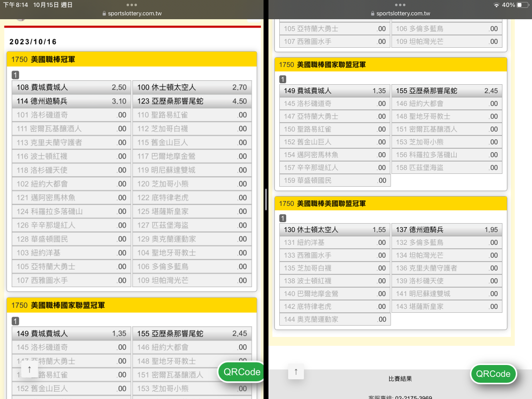Tap the 126 辛辛那提紅人 row
Image resolution: width=532 pixels, height=399 pixels.
(71, 225)
